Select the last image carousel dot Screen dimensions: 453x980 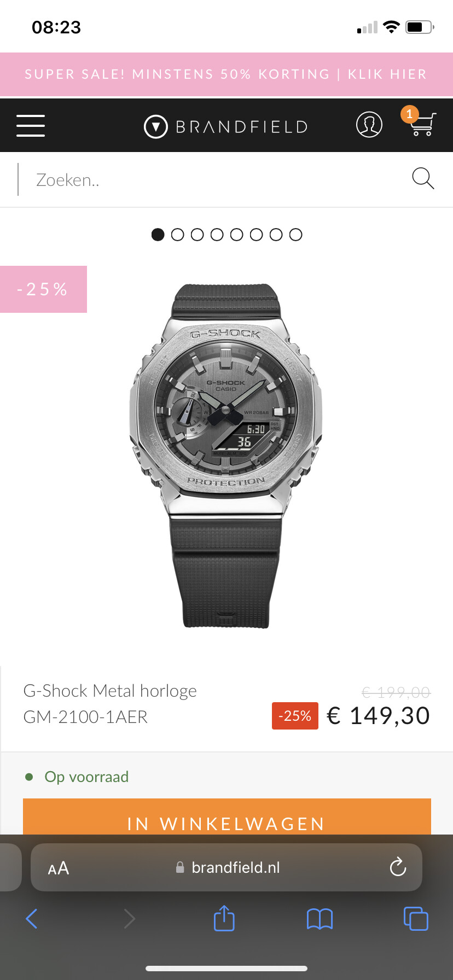click(295, 235)
